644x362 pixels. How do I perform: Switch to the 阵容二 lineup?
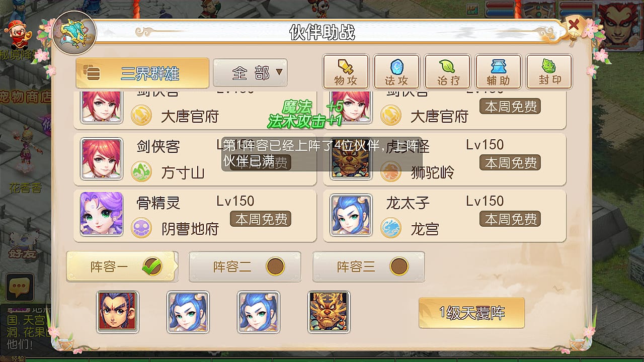pyautogui.click(x=245, y=266)
